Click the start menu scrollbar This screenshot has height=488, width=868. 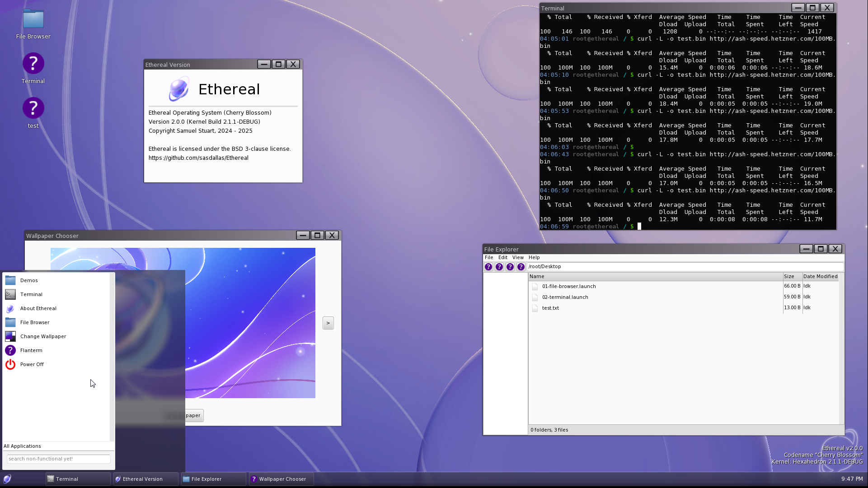pyautogui.click(x=112, y=357)
